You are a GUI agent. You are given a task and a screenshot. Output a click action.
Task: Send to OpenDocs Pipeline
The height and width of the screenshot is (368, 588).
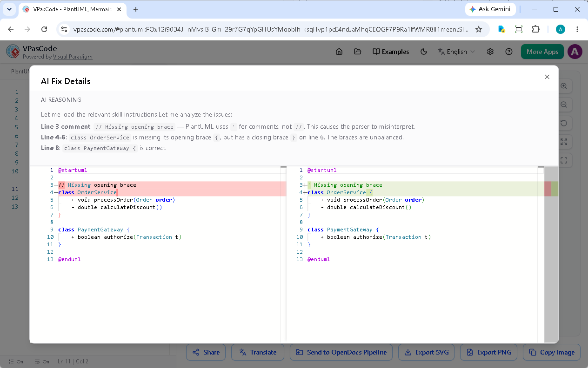341,352
